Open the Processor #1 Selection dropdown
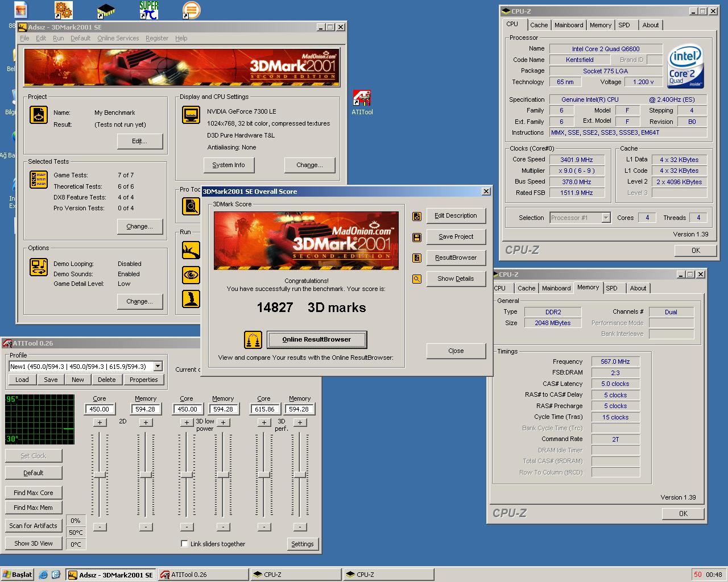The height and width of the screenshot is (582, 728). [x=606, y=218]
